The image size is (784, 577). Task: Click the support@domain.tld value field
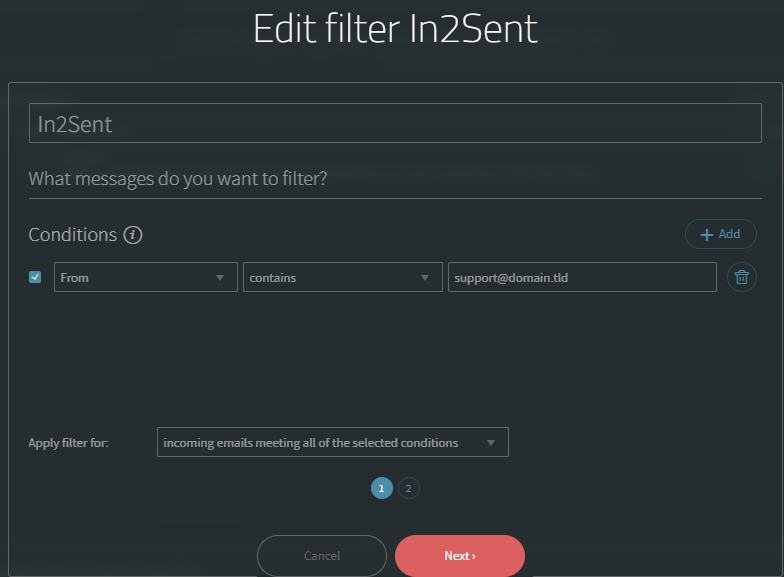point(582,277)
